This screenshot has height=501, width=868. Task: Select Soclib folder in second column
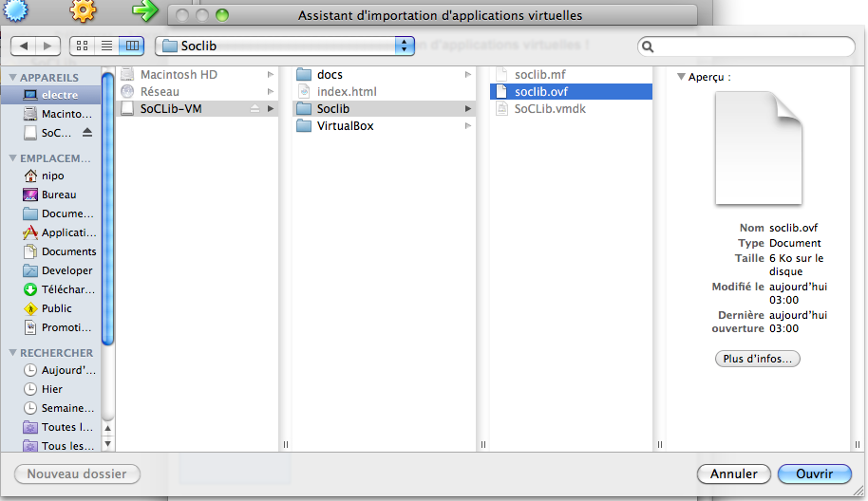coord(384,109)
